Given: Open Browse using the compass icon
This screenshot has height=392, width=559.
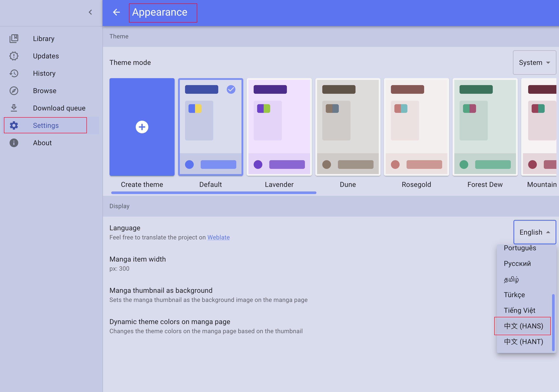Looking at the screenshot, I should (x=14, y=91).
